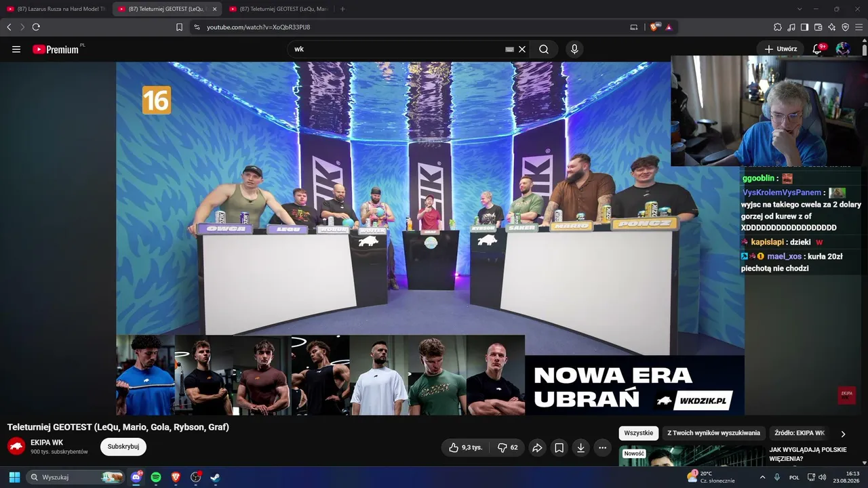Start voice search with the microphone
The width and height of the screenshot is (868, 488).
tap(574, 49)
